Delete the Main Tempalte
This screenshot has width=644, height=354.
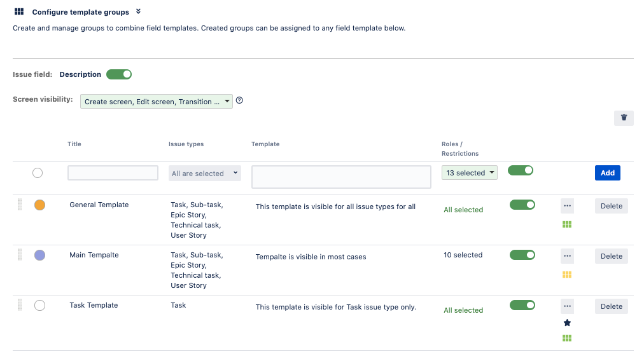611,256
